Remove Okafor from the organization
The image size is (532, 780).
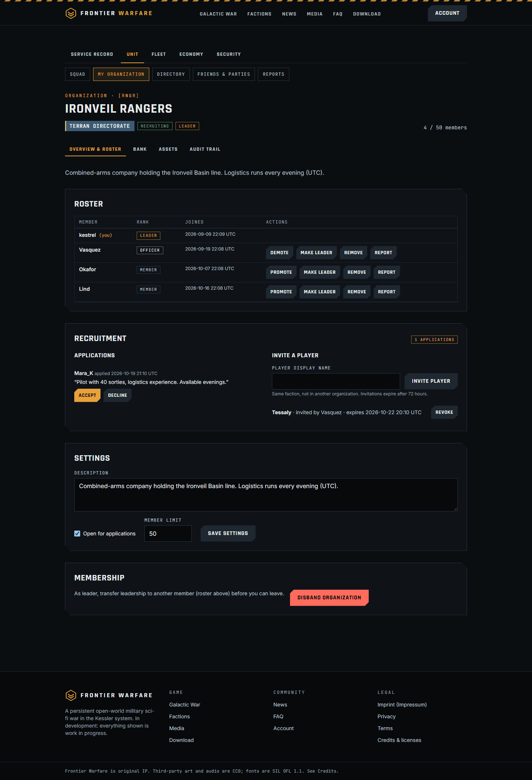click(357, 272)
